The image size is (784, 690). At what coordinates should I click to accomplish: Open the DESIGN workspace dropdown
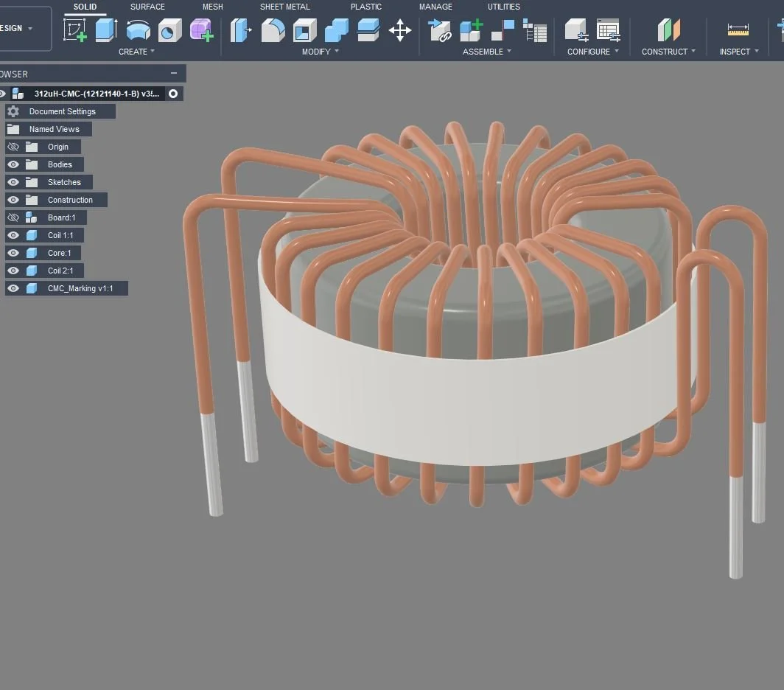tap(20, 28)
